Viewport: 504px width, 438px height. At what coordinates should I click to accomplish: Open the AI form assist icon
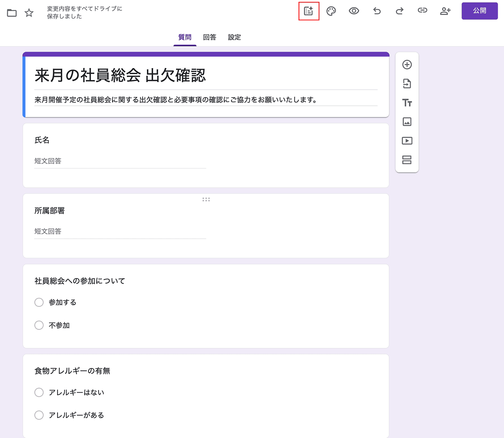tap(309, 11)
